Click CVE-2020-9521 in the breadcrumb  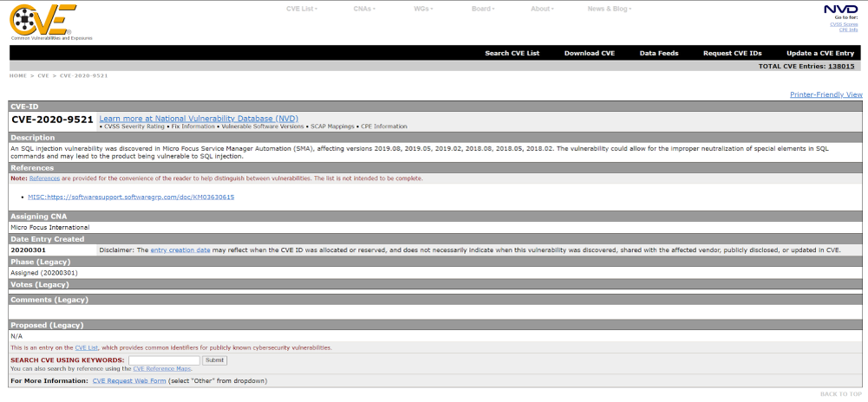point(83,75)
